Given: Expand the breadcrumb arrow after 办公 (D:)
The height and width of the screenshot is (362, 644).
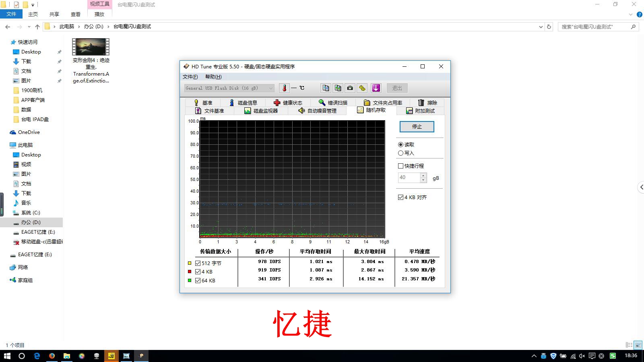Looking at the screenshot, I should click(x=108, y=27).
